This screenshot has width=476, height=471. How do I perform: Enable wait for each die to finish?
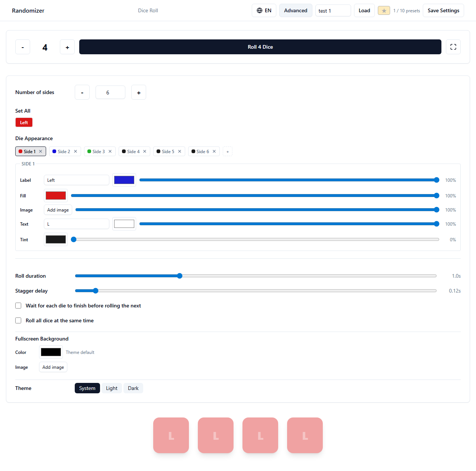[18, 306]
